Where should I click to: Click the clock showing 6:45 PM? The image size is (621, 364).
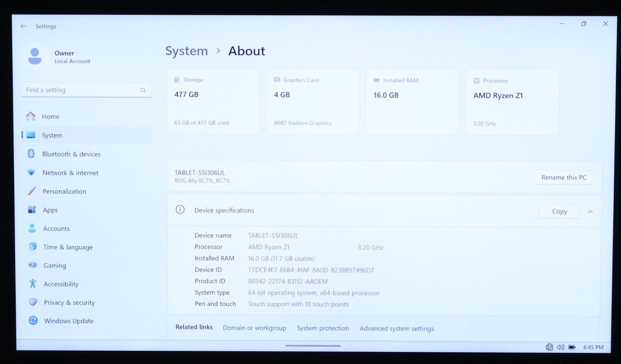click(x=593, y=347)
